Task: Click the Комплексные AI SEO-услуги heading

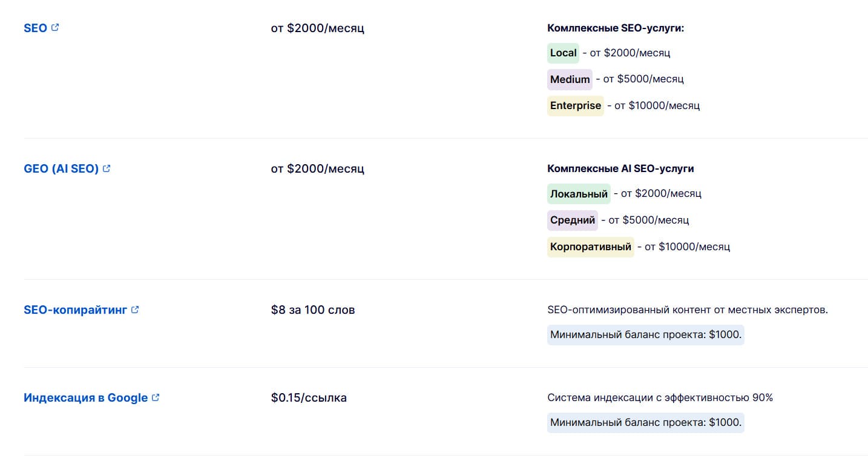Action: (x=620, y=169)
